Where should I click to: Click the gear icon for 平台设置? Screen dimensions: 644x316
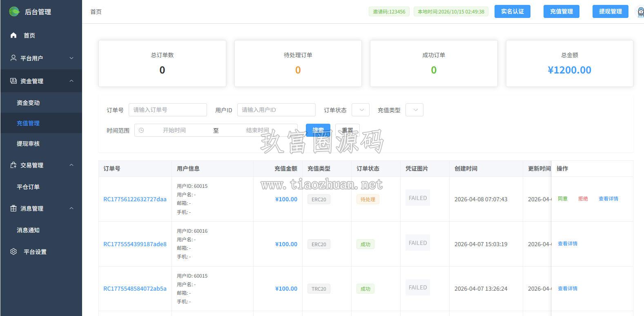pyautogui.click(x=13, y=251)
